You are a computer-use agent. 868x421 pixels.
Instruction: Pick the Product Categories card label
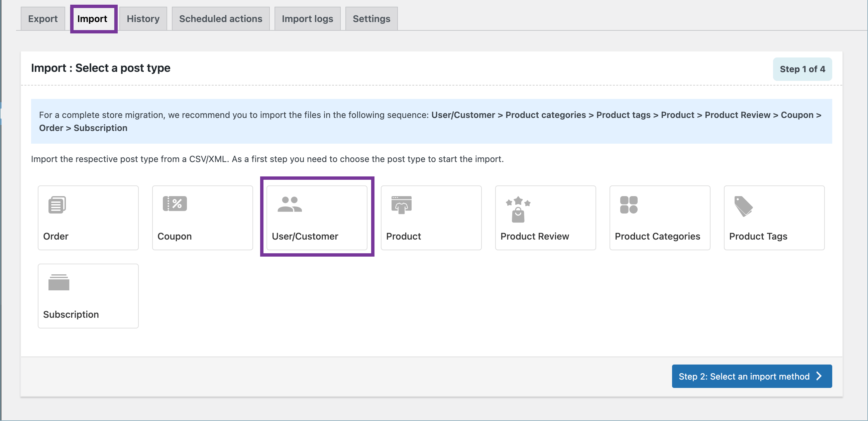click(657, 237)
